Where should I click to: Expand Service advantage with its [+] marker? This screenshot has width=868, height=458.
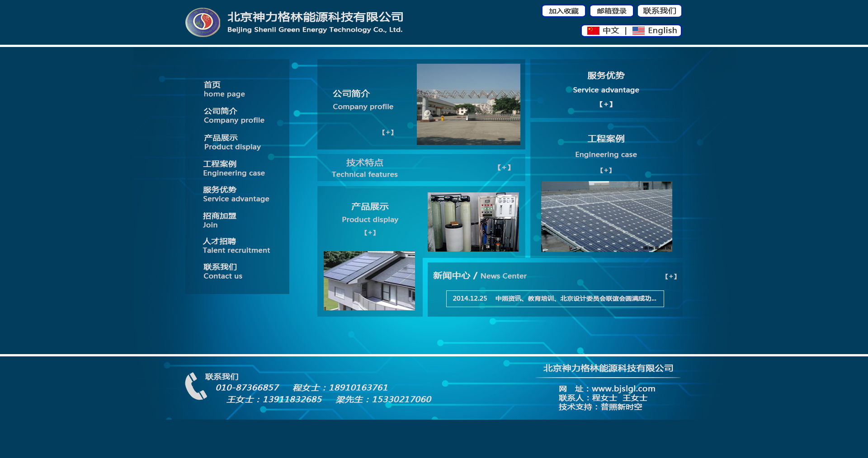(606, 104)
